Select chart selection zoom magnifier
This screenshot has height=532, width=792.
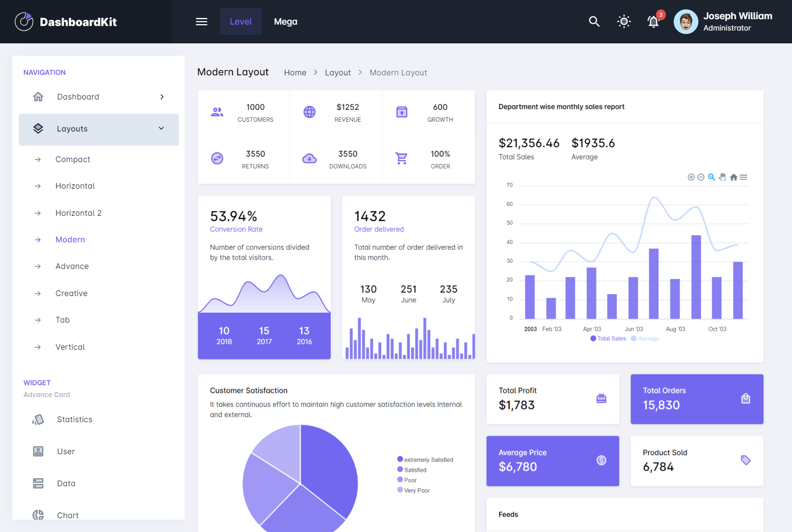pyautogui.click(x=712, y=177)
